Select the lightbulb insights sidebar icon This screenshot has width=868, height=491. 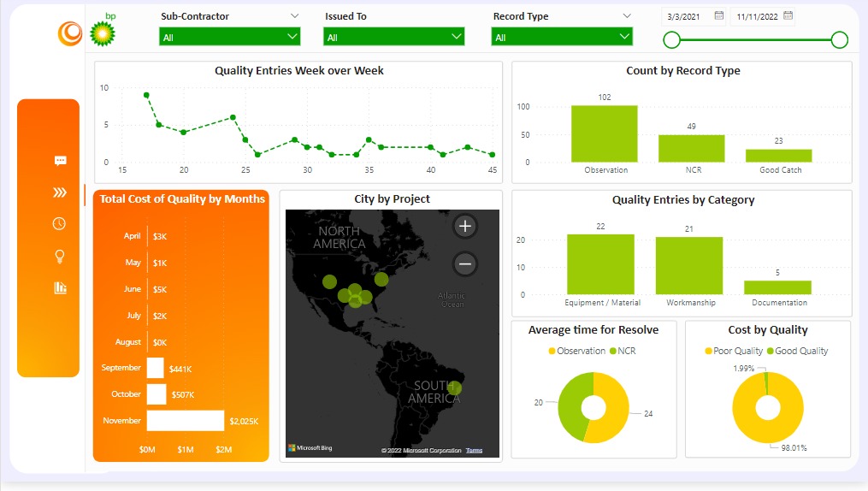point(60,256)
